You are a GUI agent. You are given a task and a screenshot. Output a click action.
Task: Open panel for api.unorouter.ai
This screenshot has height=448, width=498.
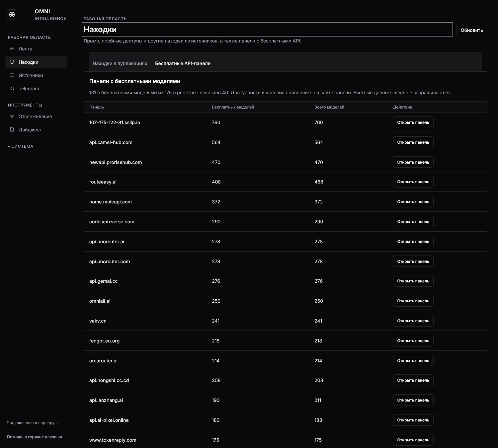coord(413,242)
